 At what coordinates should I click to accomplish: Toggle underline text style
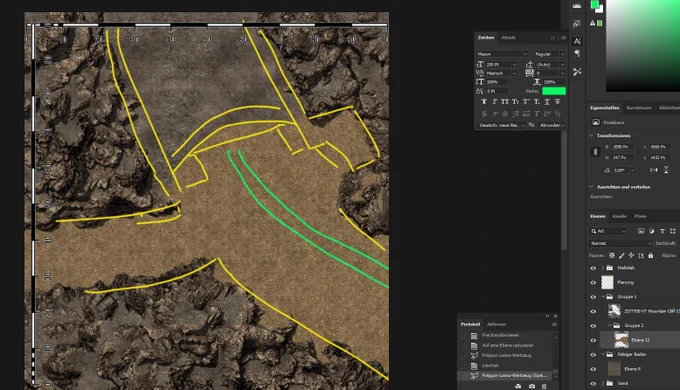[x=547, y=102]
